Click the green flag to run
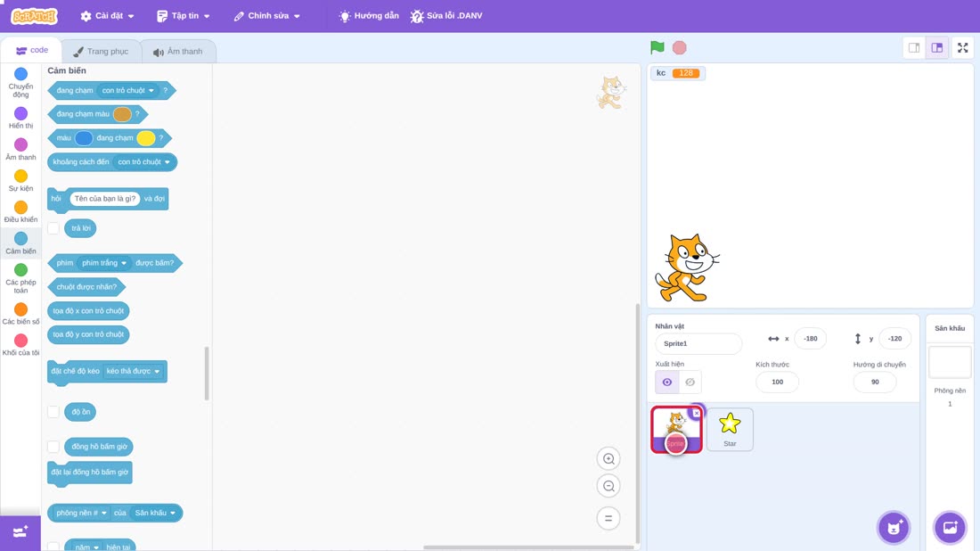This screenshot has width=980, height=551. (x=657, y=47)
